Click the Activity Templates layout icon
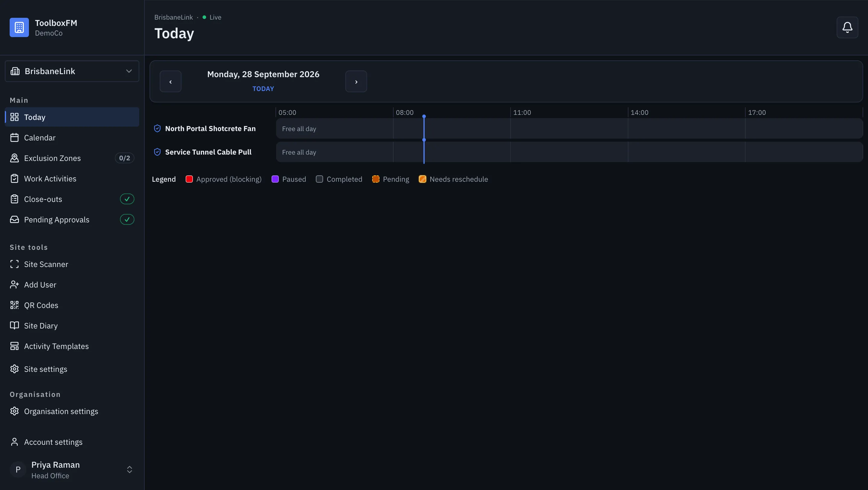This screenshot has width=868, height=490. [14, 346]
